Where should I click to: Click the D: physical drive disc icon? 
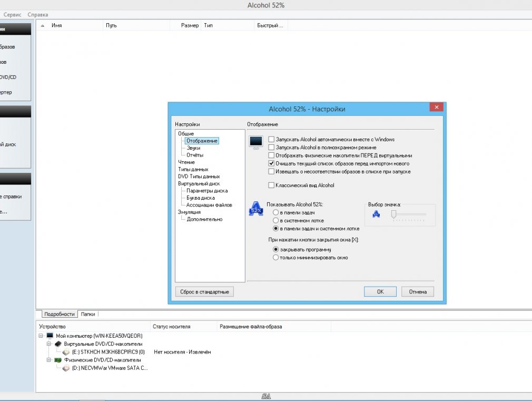tap(66, 368)
